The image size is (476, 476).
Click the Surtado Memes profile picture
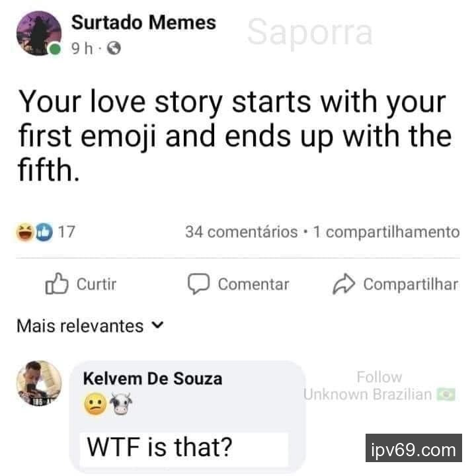point(38,33)
